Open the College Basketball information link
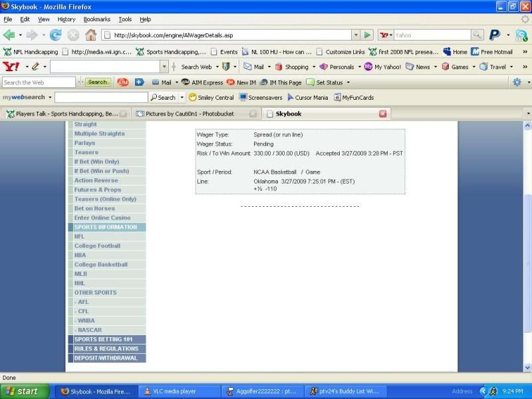 (x=101, y=264)
